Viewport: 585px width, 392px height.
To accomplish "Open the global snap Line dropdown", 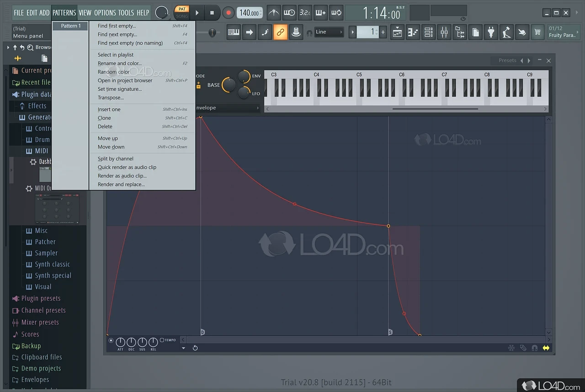I will tap(329, 32).
